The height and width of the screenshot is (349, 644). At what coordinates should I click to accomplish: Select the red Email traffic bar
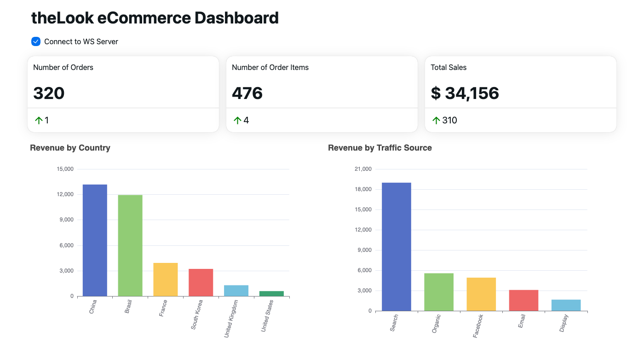point(523,300)
